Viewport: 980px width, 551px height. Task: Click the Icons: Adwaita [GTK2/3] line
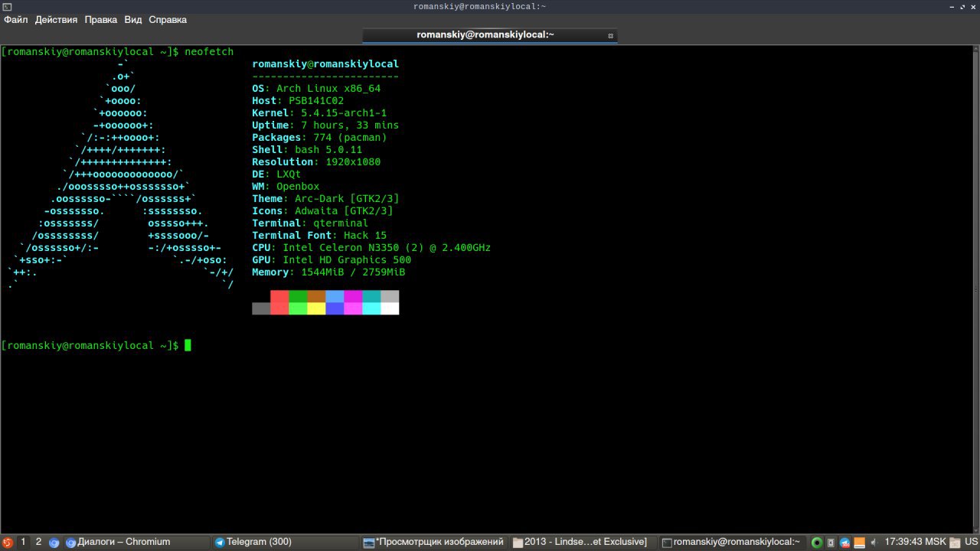(x=322, y=210)
